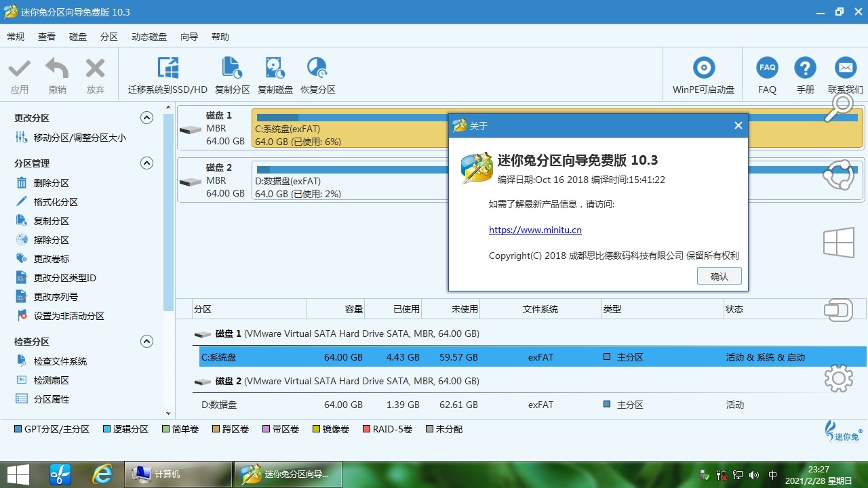Choose Set as Inactive (设置为非活动分区)
The width and height of the screenshot is (868, 488).
point(60,316)
